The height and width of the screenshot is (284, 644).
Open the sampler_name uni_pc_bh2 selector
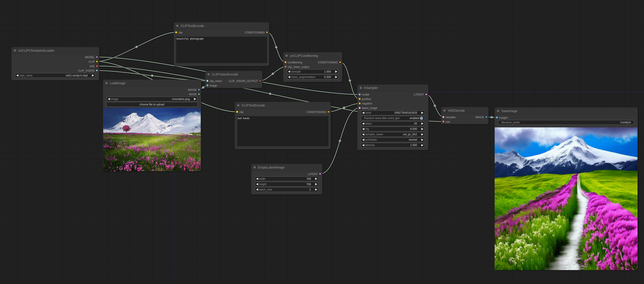click(x=393, y=134)
